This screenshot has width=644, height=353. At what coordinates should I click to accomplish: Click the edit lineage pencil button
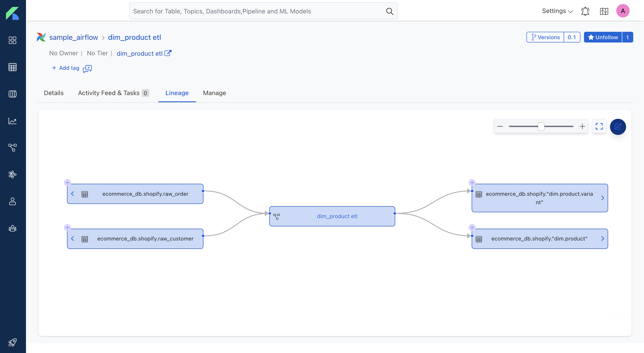[618, 127]
